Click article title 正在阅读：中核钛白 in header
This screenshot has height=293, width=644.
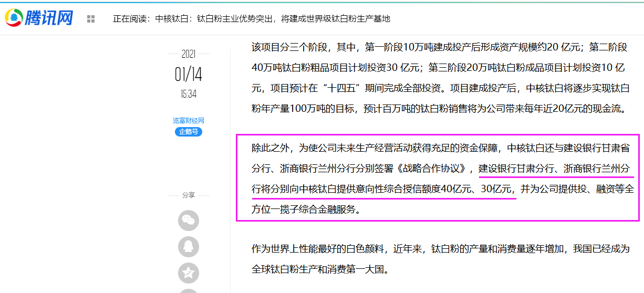252,19
